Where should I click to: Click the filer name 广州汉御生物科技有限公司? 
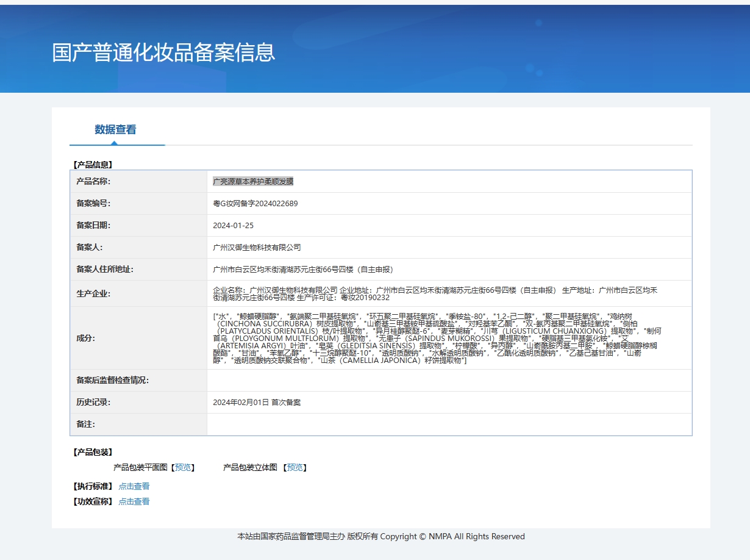click(x=257, y=248)
